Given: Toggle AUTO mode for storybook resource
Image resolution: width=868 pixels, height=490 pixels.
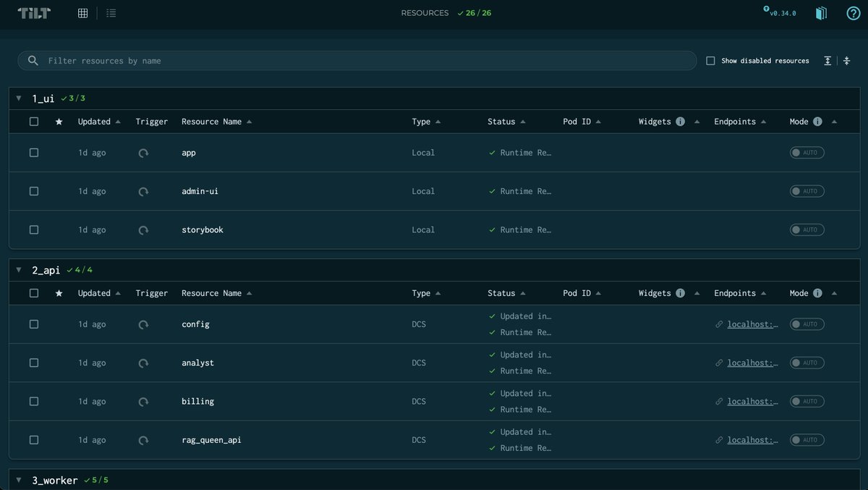Looking at the screenshot, I should click(807, 229).
